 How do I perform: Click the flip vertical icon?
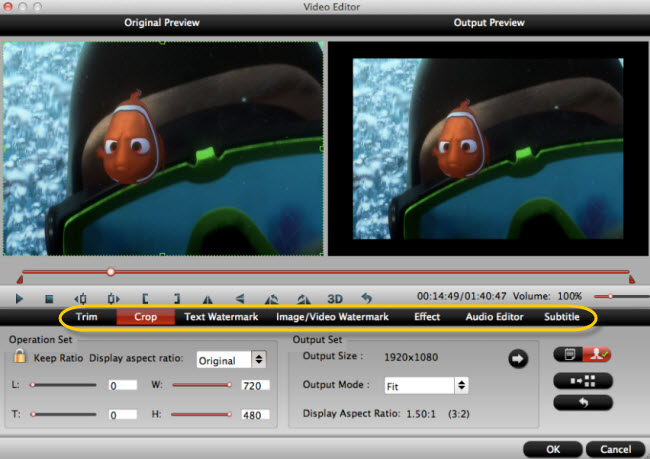(x=240, y=299)
